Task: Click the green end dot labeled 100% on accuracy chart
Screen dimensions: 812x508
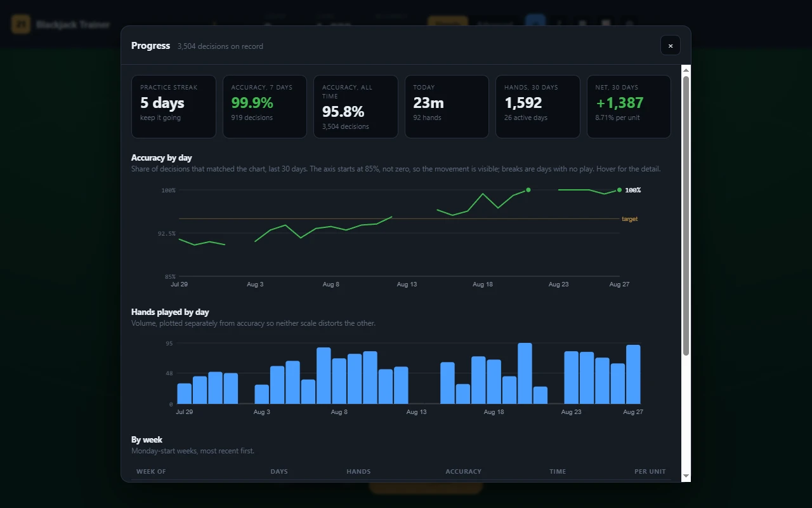Action: [619, 190]
